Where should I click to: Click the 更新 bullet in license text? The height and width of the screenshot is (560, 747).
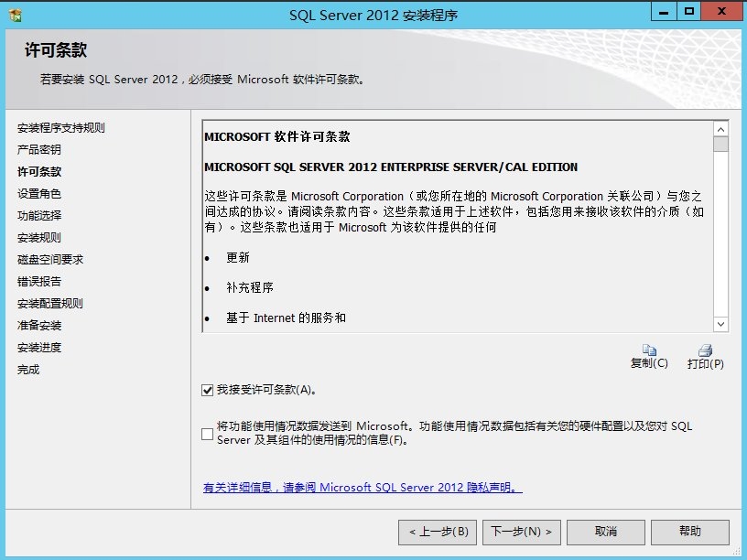[x=238, y=258]
